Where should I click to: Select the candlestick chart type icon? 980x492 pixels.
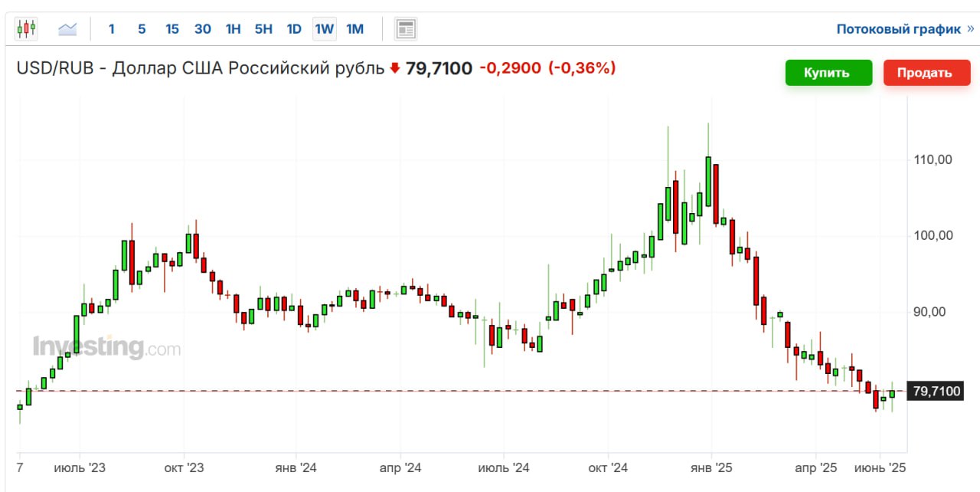(x=26, y=29)
